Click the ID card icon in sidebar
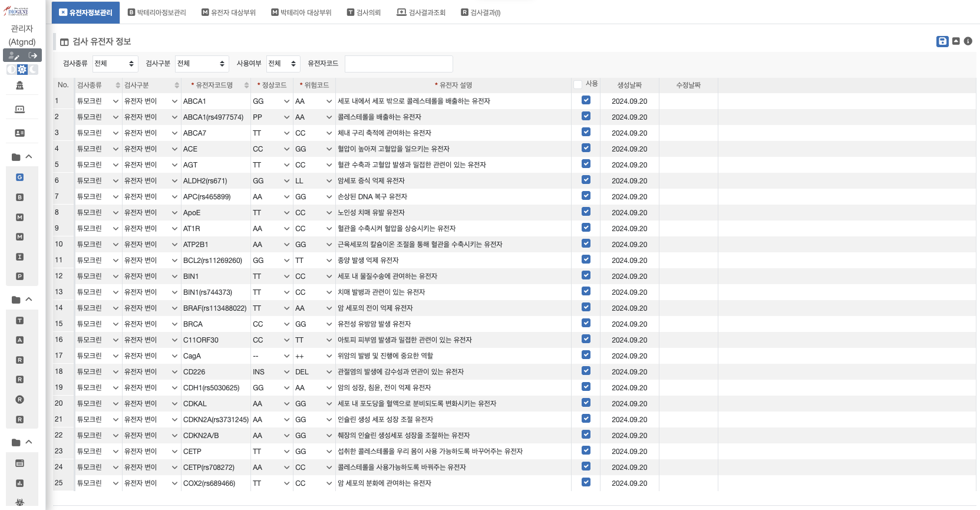 [19, 133]
